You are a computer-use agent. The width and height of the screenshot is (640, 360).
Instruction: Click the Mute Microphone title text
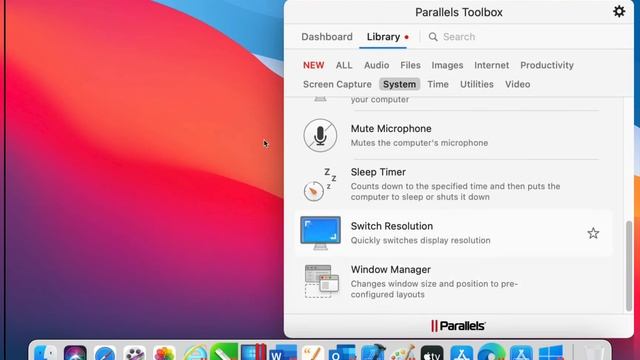[x=391, y=129]
